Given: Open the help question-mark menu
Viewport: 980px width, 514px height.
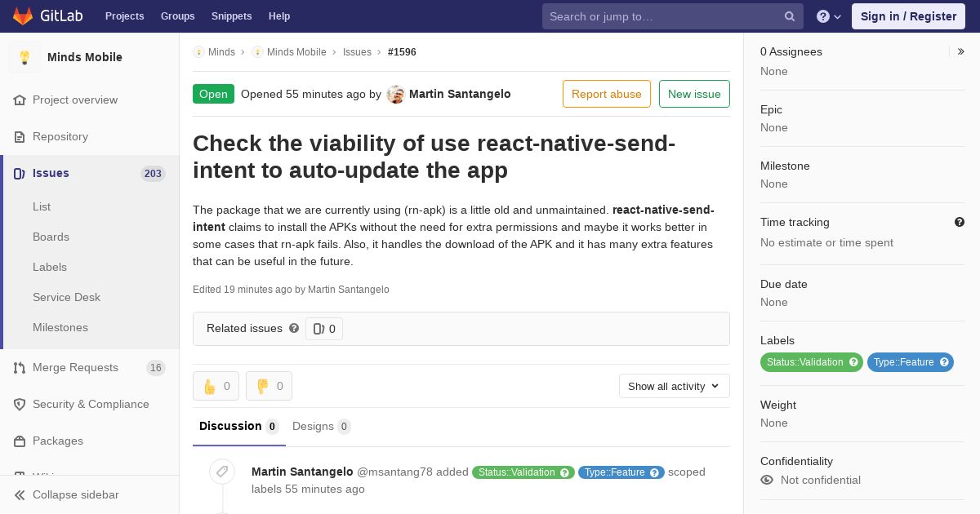Looking at the screenshot, I should [x=829, y=16].
